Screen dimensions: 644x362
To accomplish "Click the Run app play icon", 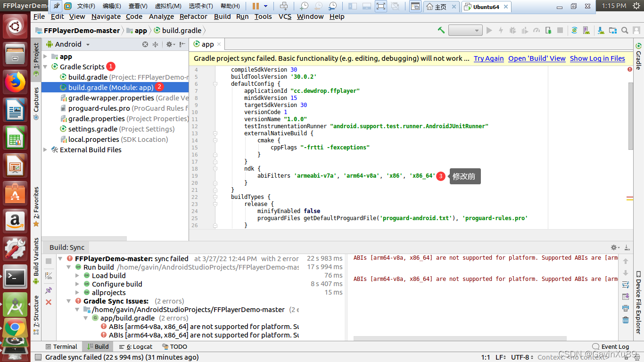I will pos(489,30).
